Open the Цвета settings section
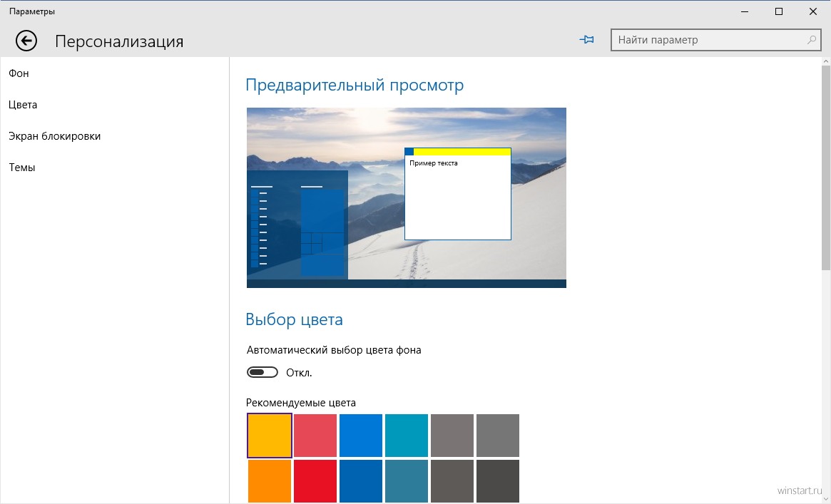 coord(23,105)
